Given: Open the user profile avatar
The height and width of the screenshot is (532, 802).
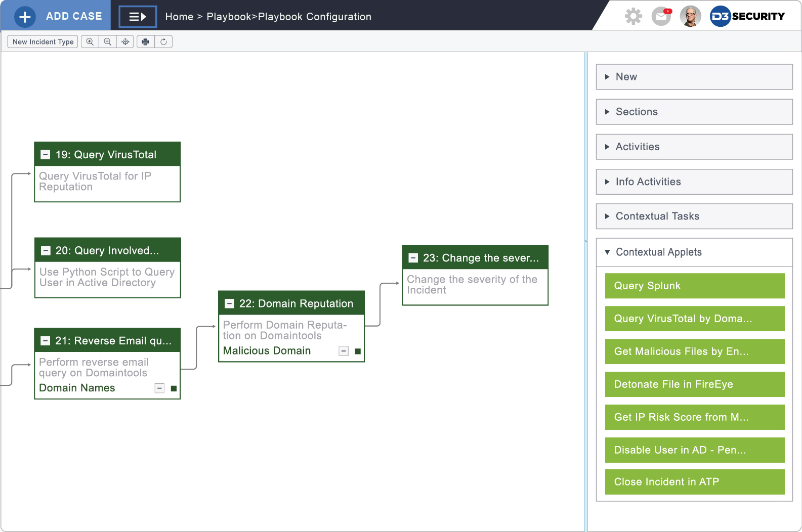Looking at the screenshot, I should [690, 16].
